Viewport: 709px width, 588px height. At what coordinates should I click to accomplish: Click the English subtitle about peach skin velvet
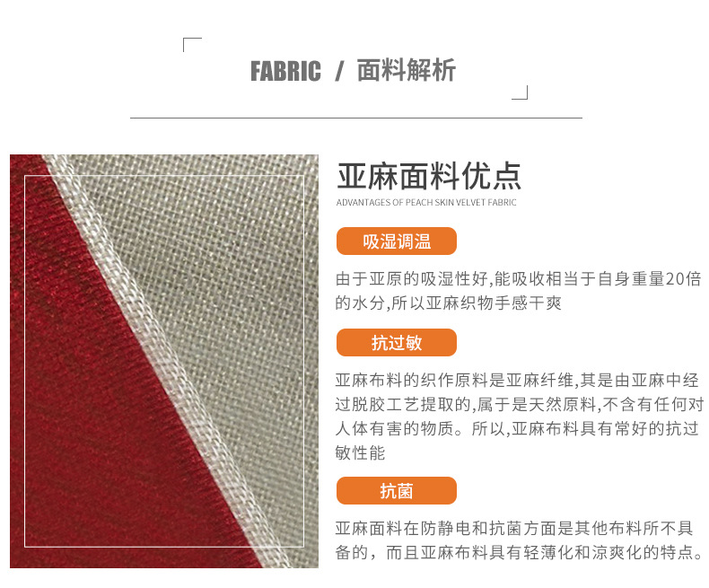[426, 203]
